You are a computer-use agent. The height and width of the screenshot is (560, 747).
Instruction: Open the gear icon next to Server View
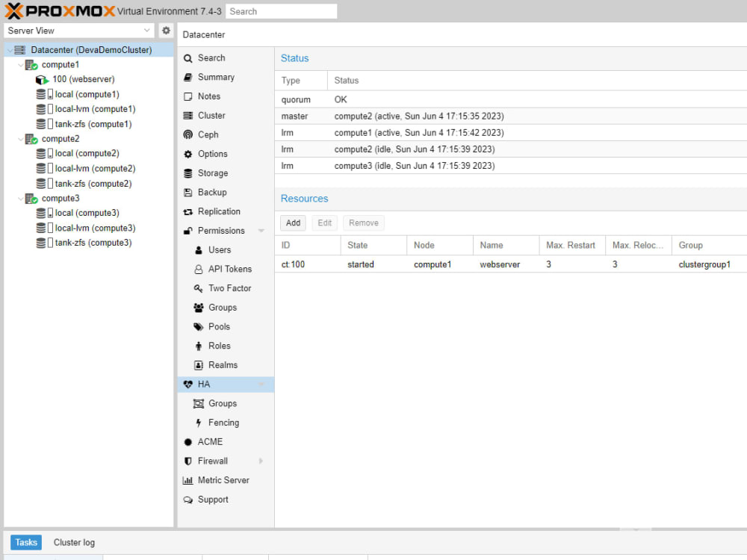click(166, 30)
